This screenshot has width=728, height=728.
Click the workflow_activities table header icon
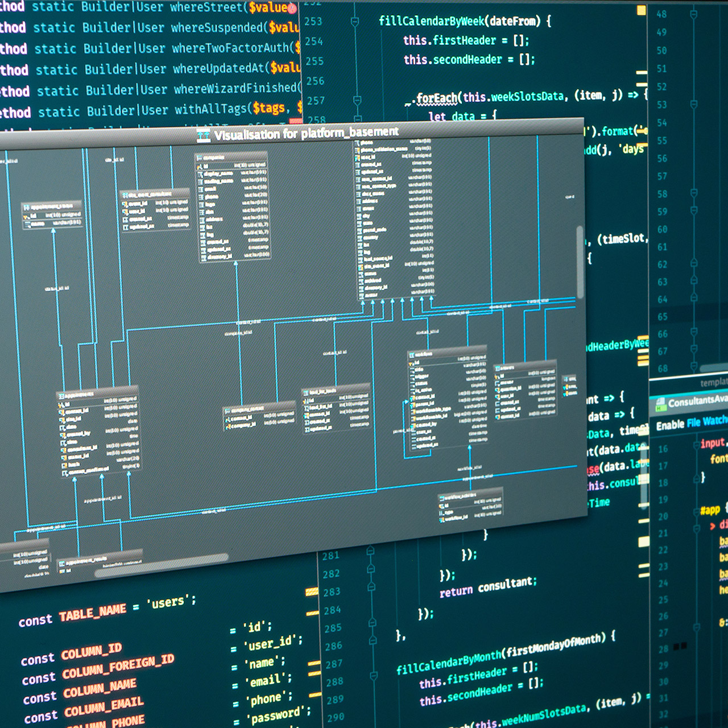point(441,498)
